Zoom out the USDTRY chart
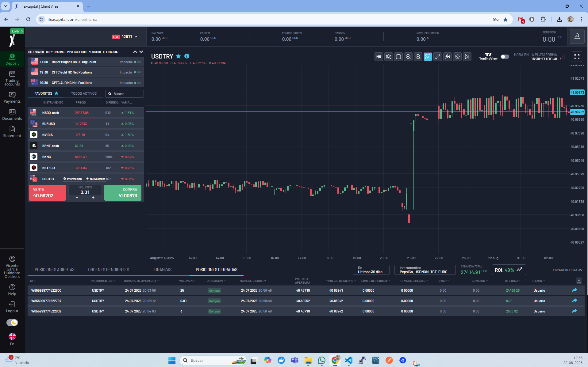The width and height of the screenshot is (588, 367). point(408,57)
